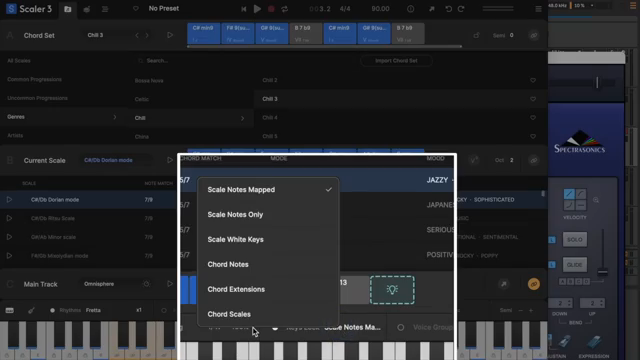Screen dimensions: 640x360
Task: Play the Current Scale preview triangle
Action: click(170, 160)
